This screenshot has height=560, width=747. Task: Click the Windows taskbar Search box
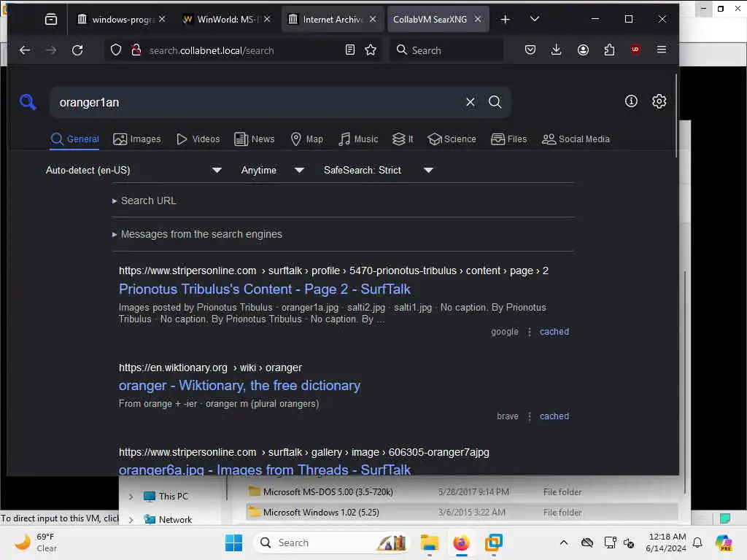(x=332, y=542)
